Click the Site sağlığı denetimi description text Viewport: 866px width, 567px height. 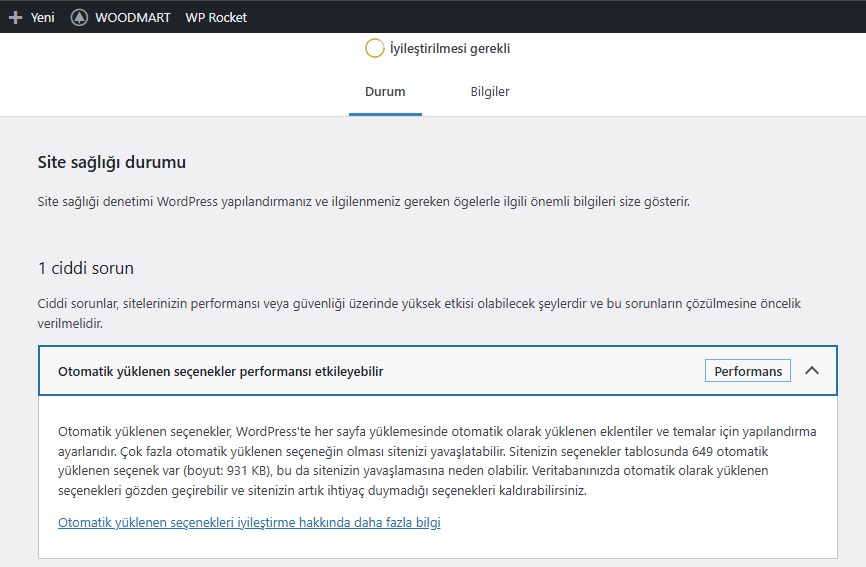coord(363,202)
